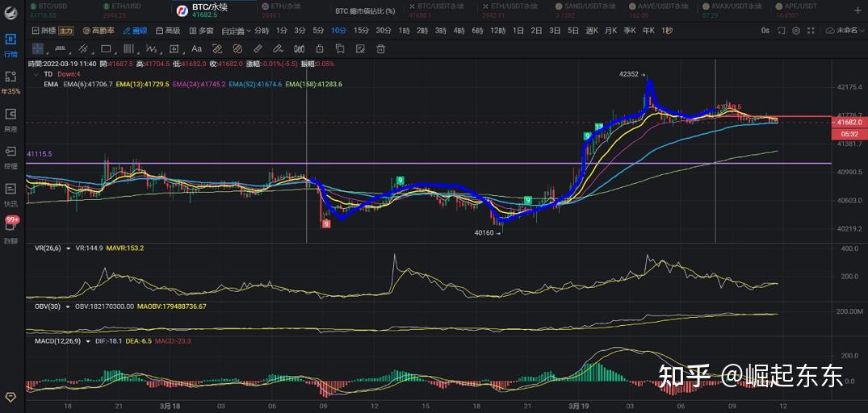The image size is (868, 413).
Task: Select the 1秒 timeframe button
Action: (x=667, y=31)
